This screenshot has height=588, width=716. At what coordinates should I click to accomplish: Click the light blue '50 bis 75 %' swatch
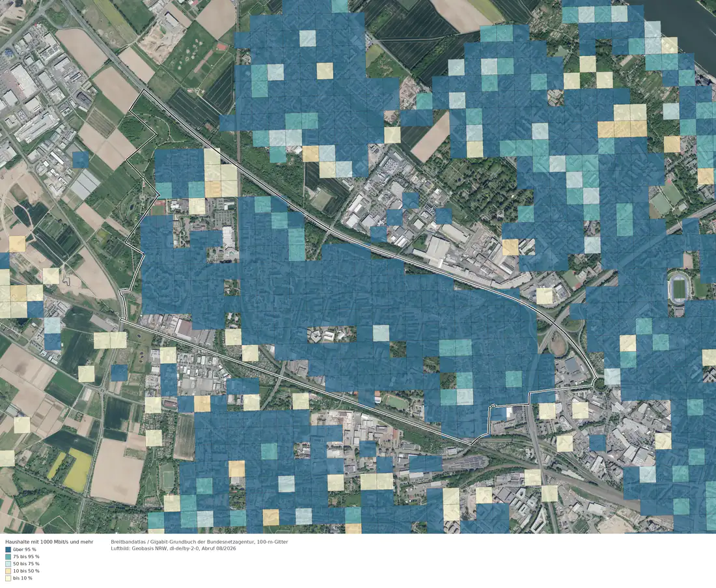coord(8,564)
